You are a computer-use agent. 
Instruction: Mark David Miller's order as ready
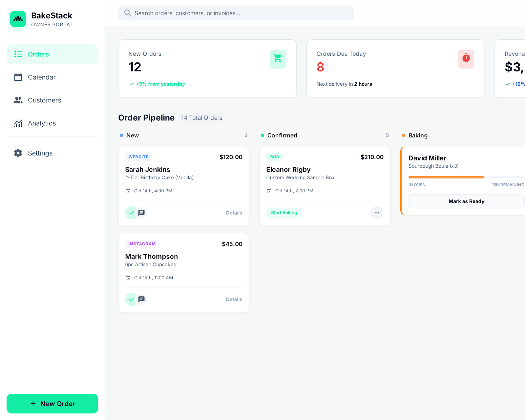(466, 201)
